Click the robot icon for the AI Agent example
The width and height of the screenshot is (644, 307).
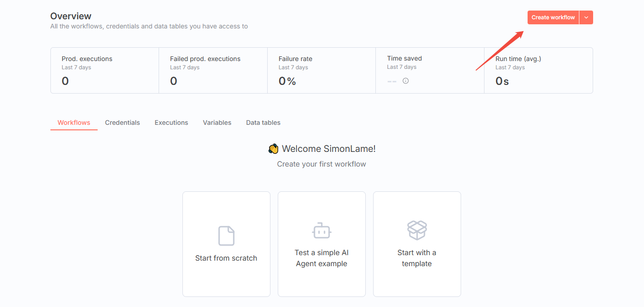point(321,231)
